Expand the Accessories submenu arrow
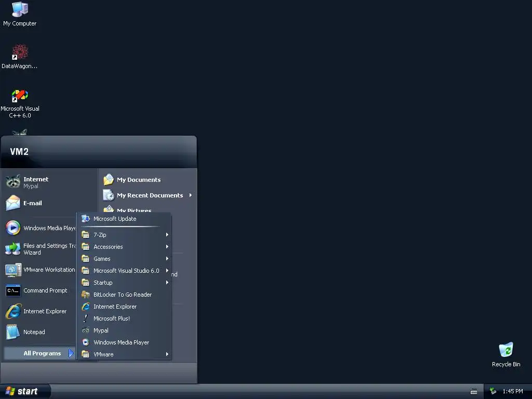The width and height of the screenshot is (532, 399). [167, 247]
